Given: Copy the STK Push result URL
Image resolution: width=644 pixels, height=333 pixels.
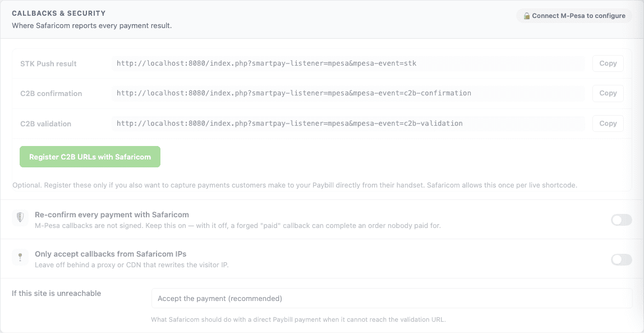Looking at the screenshot, I should 608,63.
